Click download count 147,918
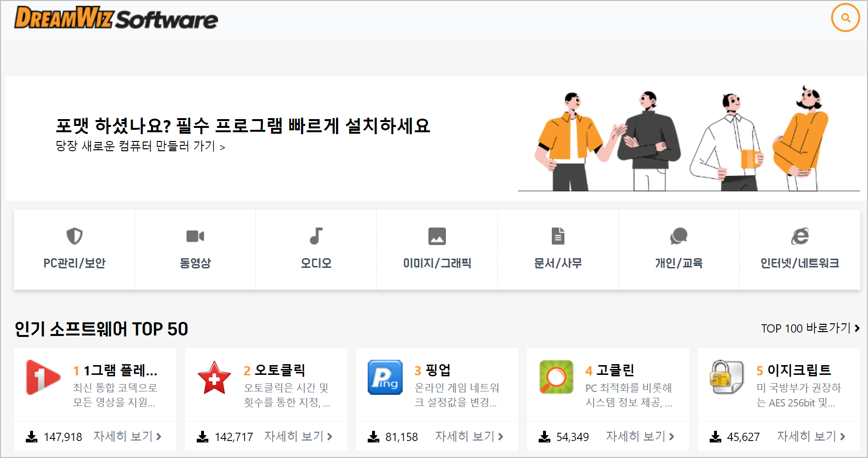Viewport: 868px width, 458px height. (63, 437)
